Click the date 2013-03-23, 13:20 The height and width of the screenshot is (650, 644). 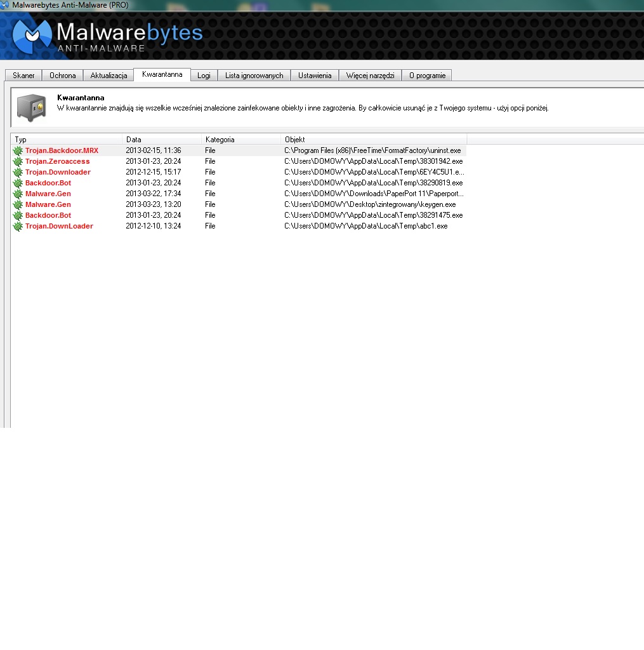tap(154, 204)
